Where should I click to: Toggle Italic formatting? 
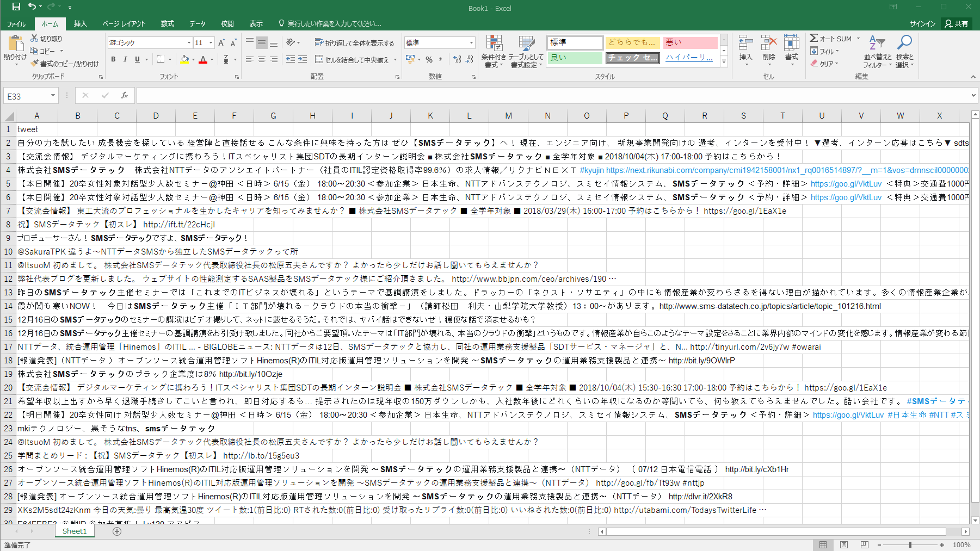point(125,59)
